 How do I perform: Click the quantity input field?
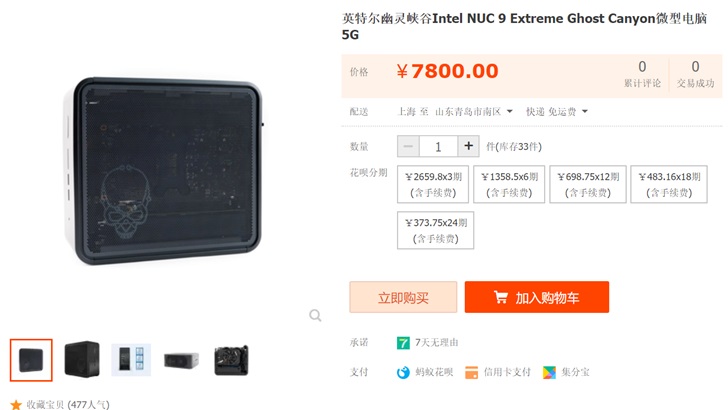tap(438, 146)
